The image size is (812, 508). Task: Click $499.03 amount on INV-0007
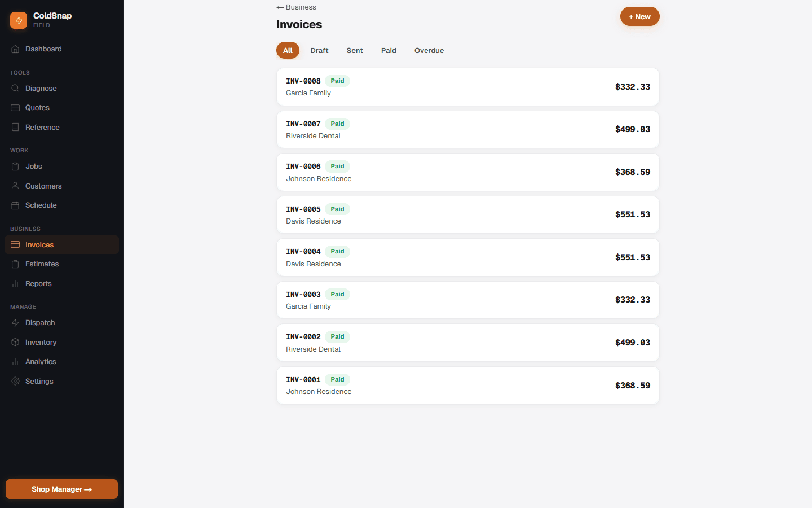tap(633, 129)
